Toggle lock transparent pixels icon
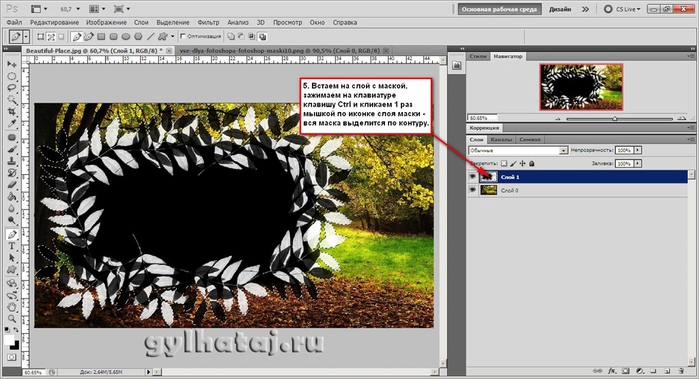This screenshot has height=379, width=699. pyautogui.click(x=504, y=164)
